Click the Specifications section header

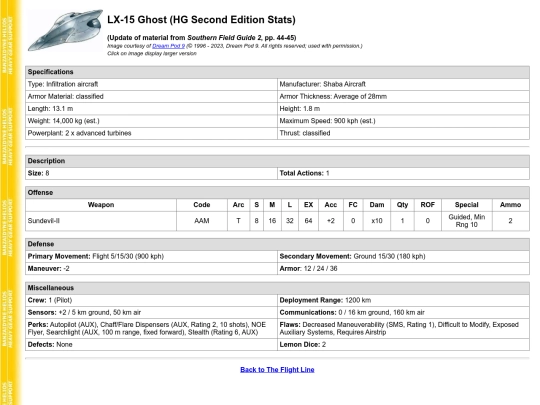[277, 72]
